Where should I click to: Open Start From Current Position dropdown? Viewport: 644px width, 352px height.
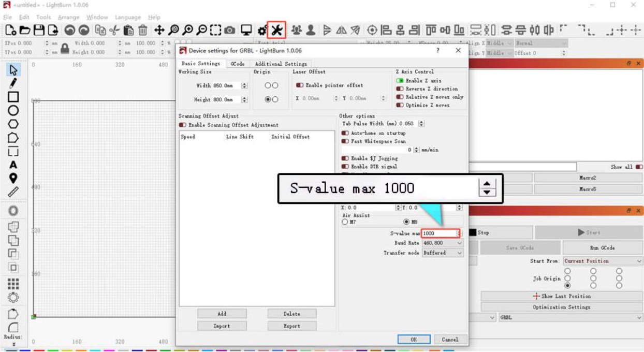(603, 261)
